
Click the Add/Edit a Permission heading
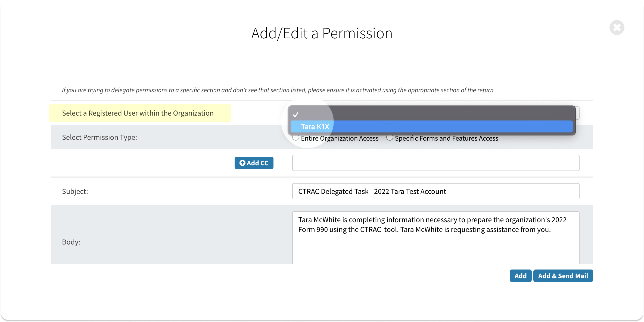(x=322, y=33)
